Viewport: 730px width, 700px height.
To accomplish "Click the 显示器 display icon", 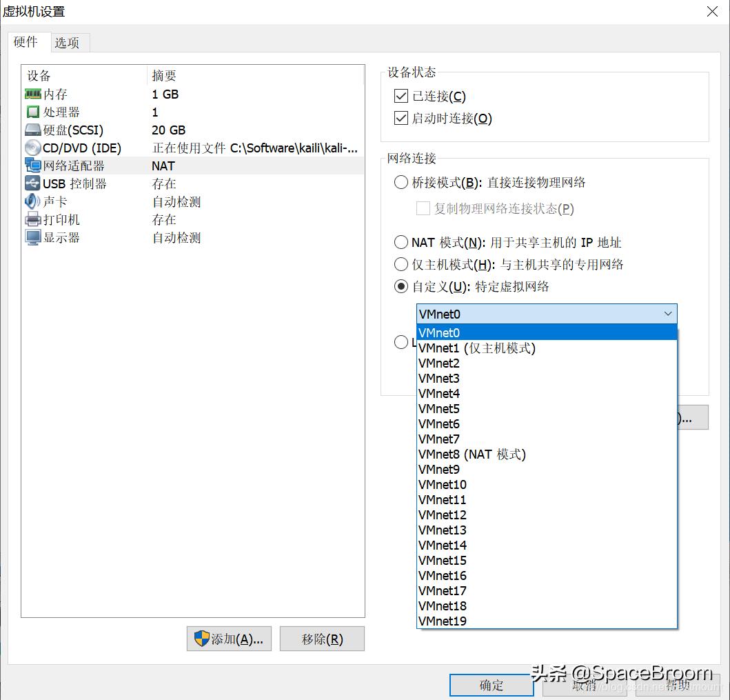I will click(x=34, y=237).
